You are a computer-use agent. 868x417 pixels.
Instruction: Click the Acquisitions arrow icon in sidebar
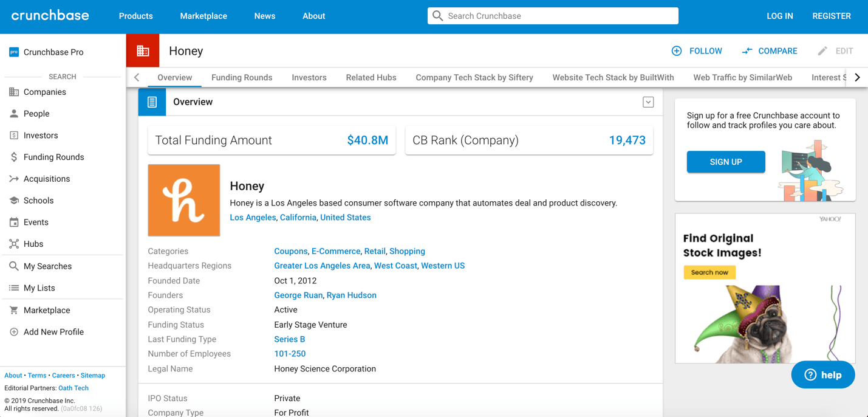[x=14, y=179]
